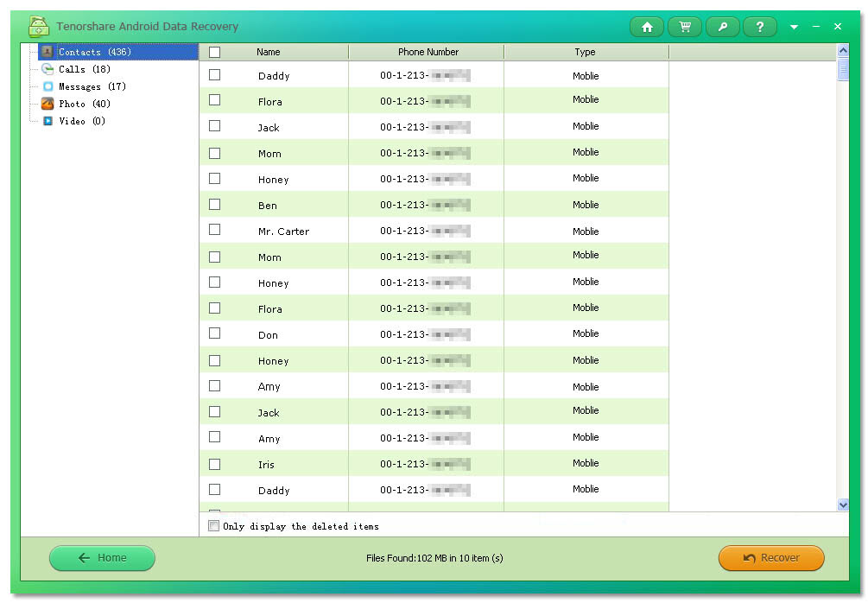Click the Video play icon
This screenshot has width=868, height=603.
coord(48,121)
